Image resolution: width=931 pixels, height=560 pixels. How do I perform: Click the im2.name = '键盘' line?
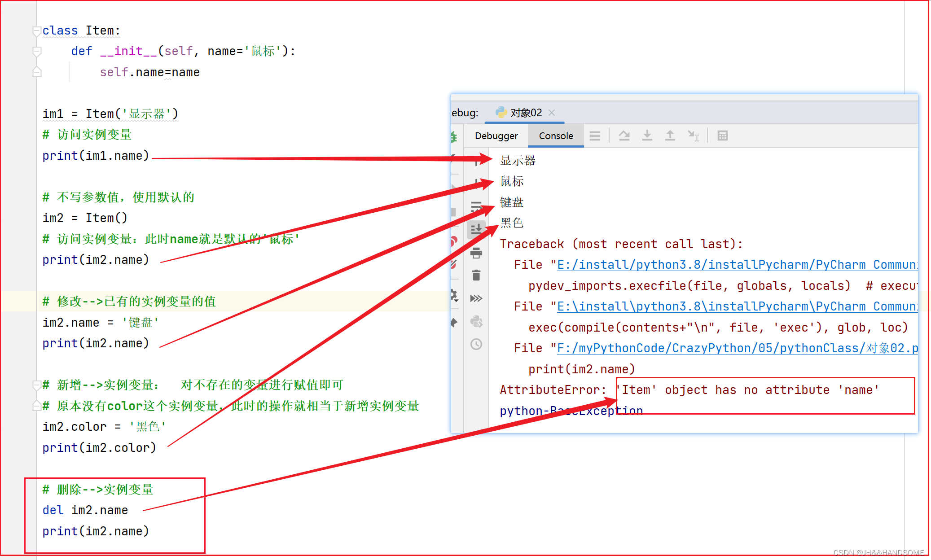[101, 323]
